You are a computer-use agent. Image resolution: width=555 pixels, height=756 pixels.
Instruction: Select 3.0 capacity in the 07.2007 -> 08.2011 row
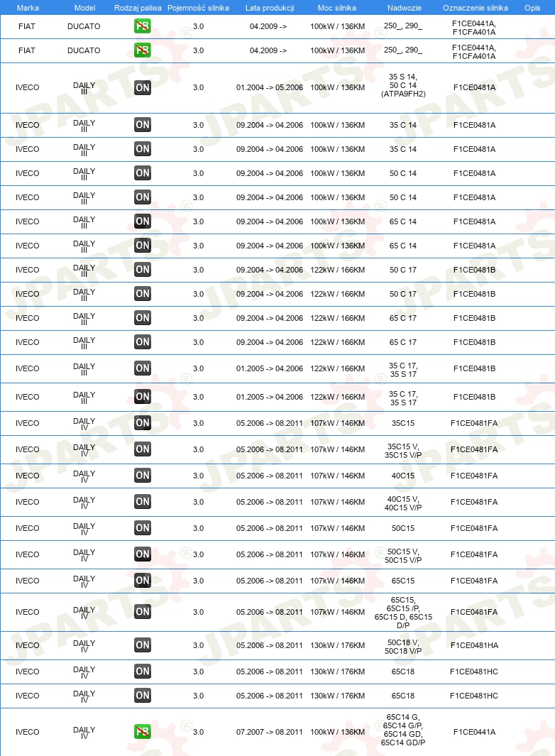198,732
